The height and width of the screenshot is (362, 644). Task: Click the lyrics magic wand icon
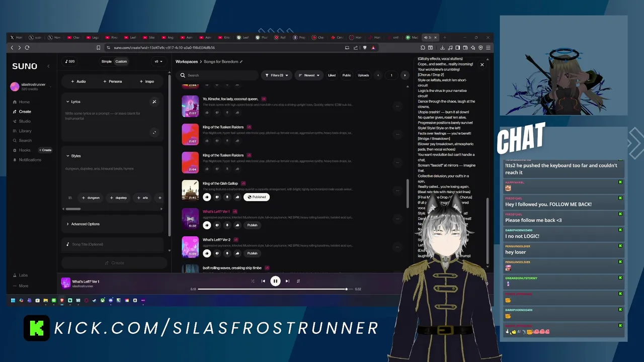tap(154, 102)
